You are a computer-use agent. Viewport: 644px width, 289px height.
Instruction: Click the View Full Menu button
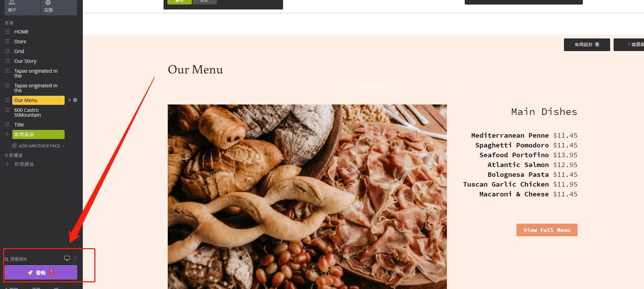[x=547, y=230]
